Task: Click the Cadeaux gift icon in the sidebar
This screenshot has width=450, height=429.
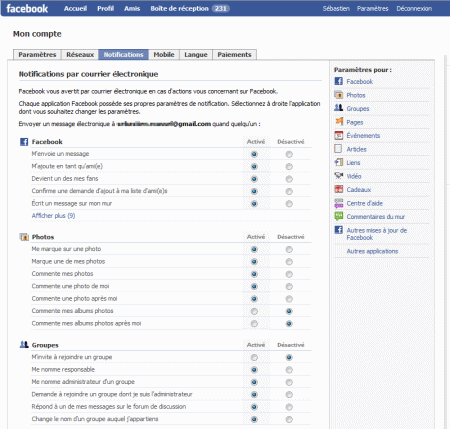Action: (x=339, y=189)
